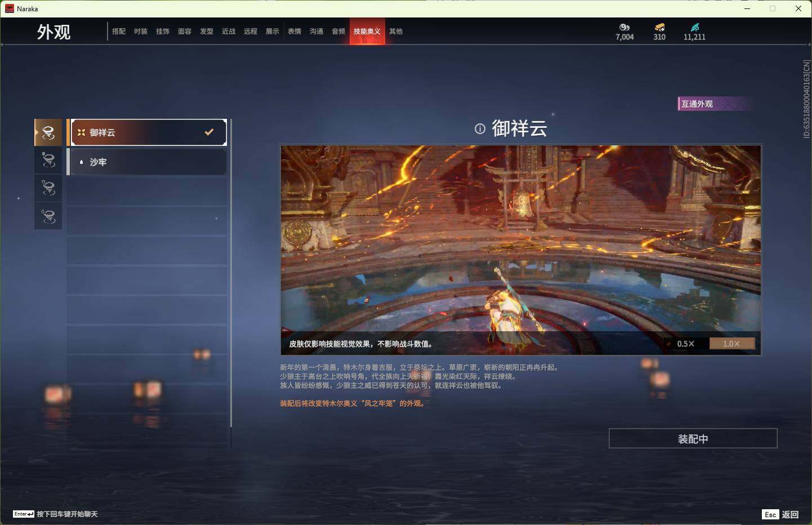This screenshot has height=525, width=812.
Task: Select the highlighted tornado skill icon in sidebar
Action: pyautogui.click(x=48, y=132)
